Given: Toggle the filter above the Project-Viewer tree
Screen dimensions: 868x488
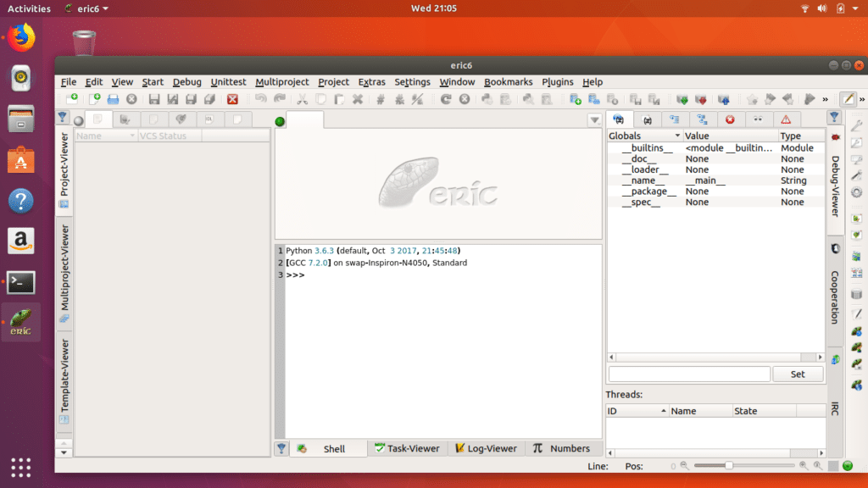Looking at the screenshot, I should click(62, 117).
